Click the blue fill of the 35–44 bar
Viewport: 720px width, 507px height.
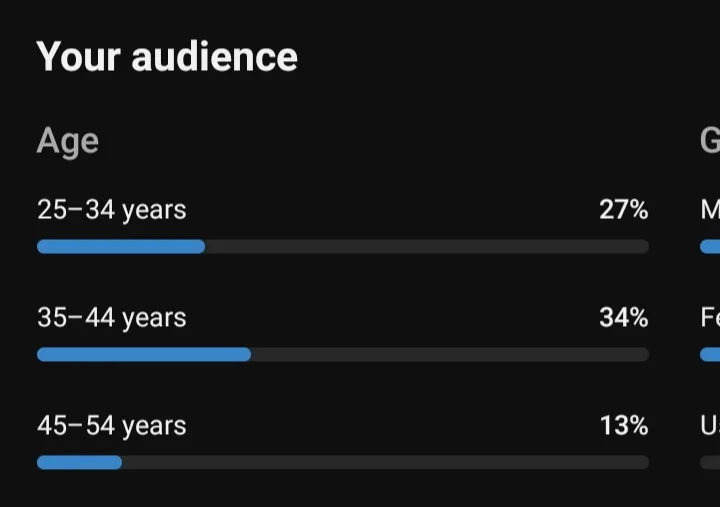[x=144, y=355]
